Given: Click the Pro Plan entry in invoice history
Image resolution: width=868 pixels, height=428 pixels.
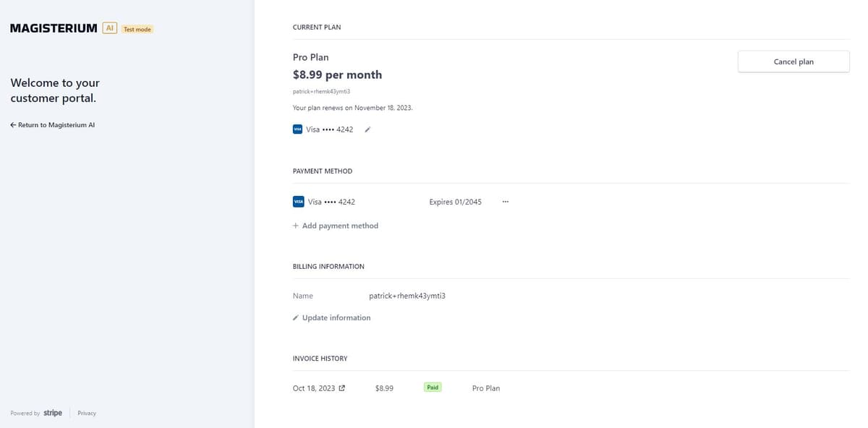Looking at the screenshot, I should (486, 388).
